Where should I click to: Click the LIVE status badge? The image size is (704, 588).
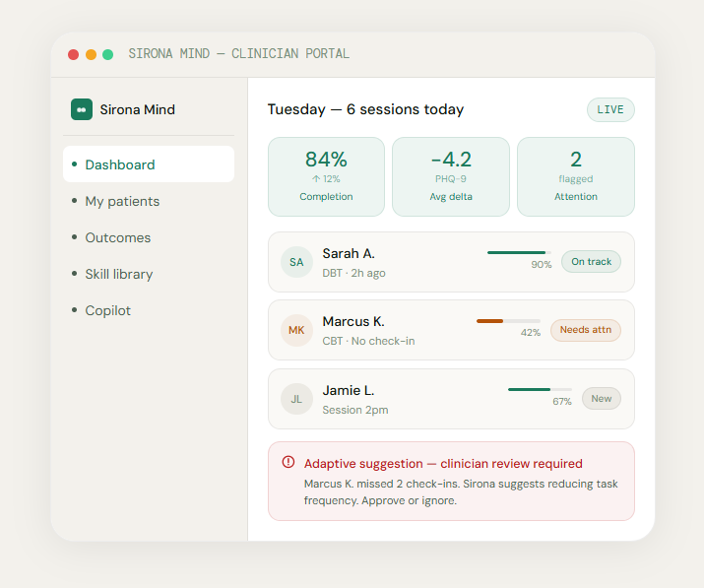[610, 109]
